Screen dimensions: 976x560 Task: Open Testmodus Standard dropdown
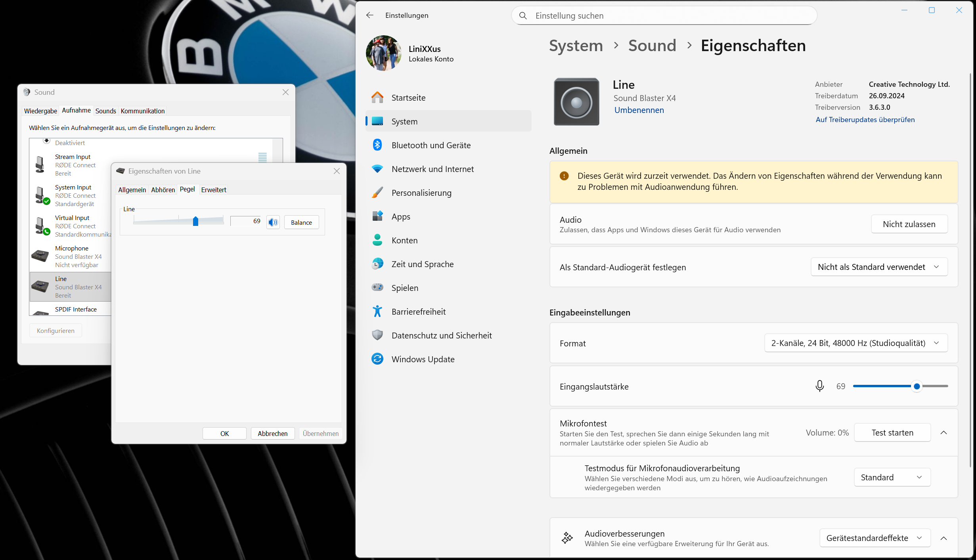click(892, 477)
